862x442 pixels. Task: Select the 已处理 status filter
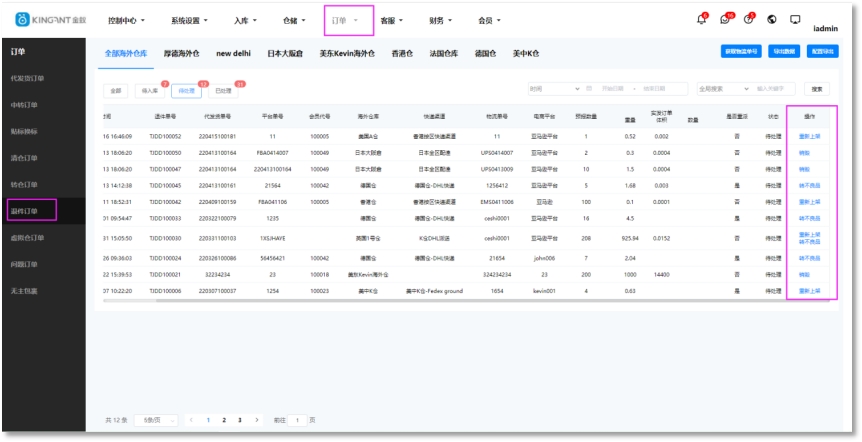222,90
